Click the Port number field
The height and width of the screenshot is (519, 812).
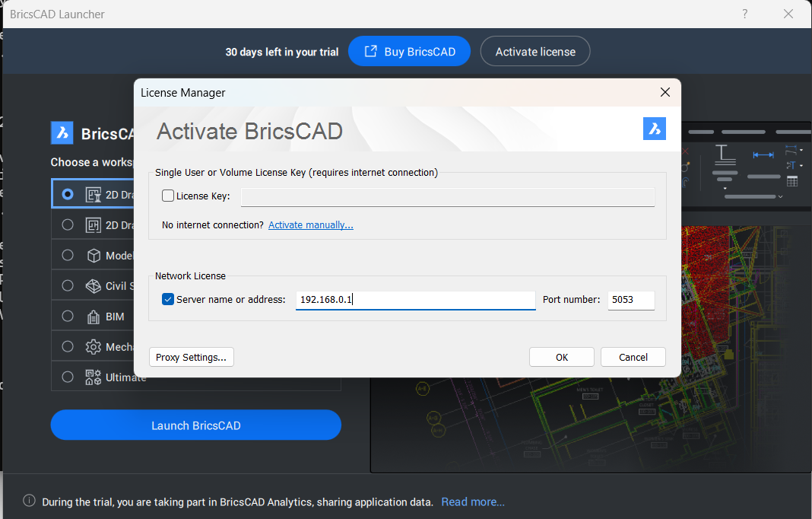(630, 300)
